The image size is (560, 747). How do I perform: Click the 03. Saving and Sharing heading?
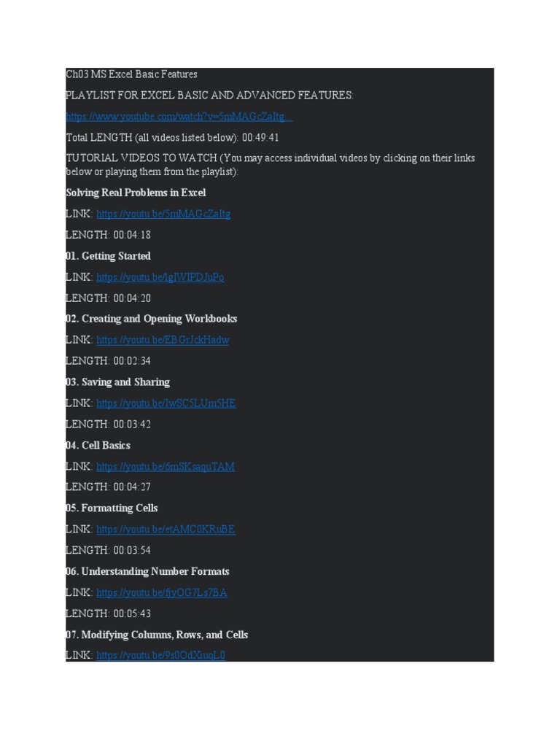[117, 382]
